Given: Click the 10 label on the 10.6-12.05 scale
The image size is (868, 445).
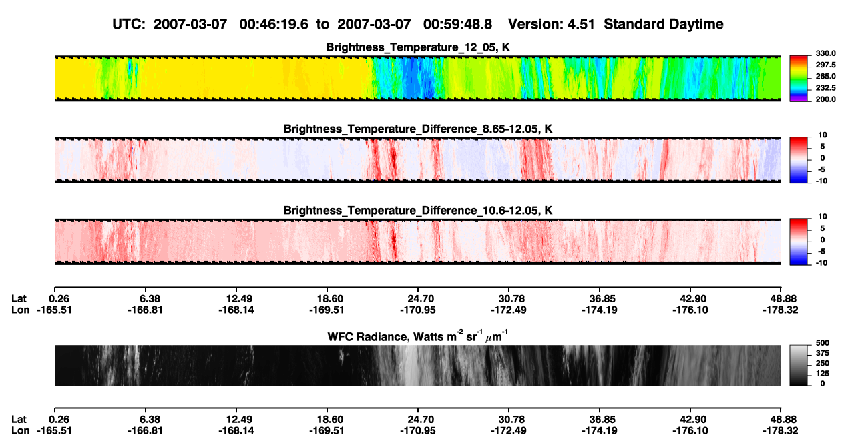Looking at the screenshot, I should click(x=823, y=217).
